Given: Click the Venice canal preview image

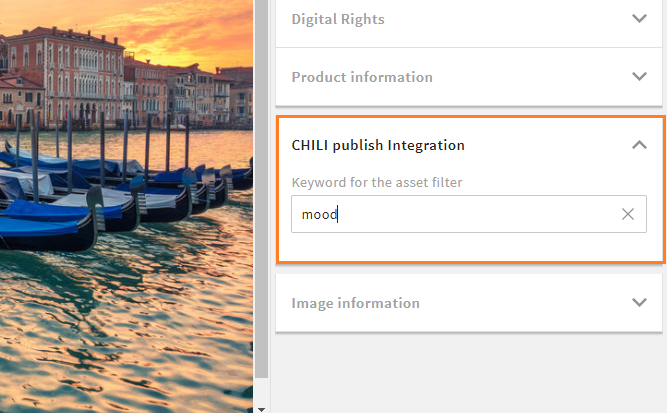Looking at the screenshot, I should click(x=126, y=206).
